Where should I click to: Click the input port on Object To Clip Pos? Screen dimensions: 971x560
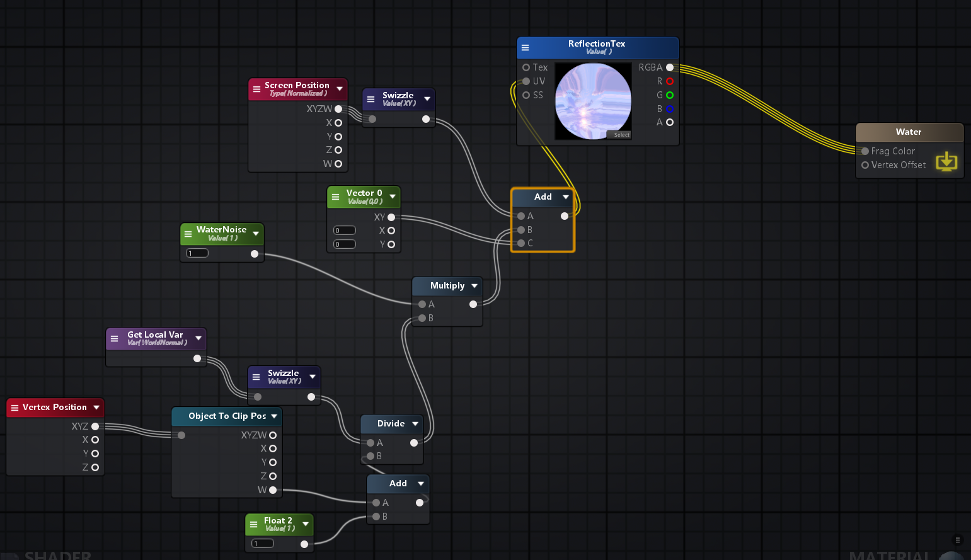(181, 435)
